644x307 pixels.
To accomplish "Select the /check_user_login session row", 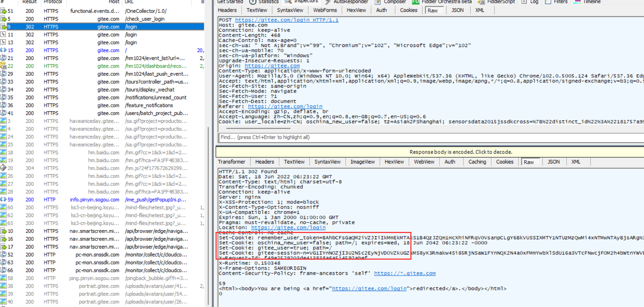I will point(102,19).
